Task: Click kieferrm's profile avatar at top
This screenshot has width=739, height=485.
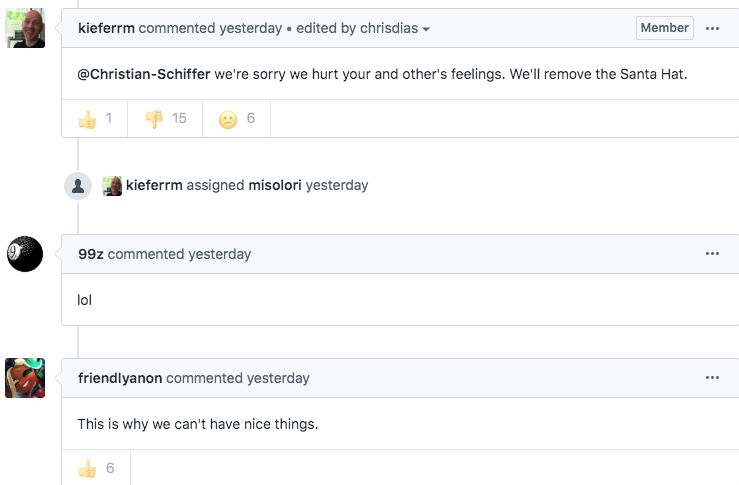Action: click(25, 29)
